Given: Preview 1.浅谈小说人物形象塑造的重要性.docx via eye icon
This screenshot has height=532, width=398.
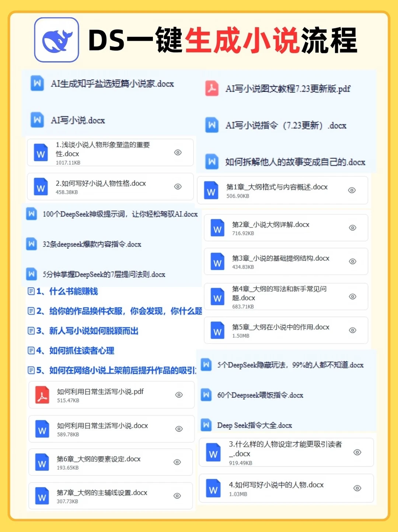Looking at the screenshot, I should point(178,152).
